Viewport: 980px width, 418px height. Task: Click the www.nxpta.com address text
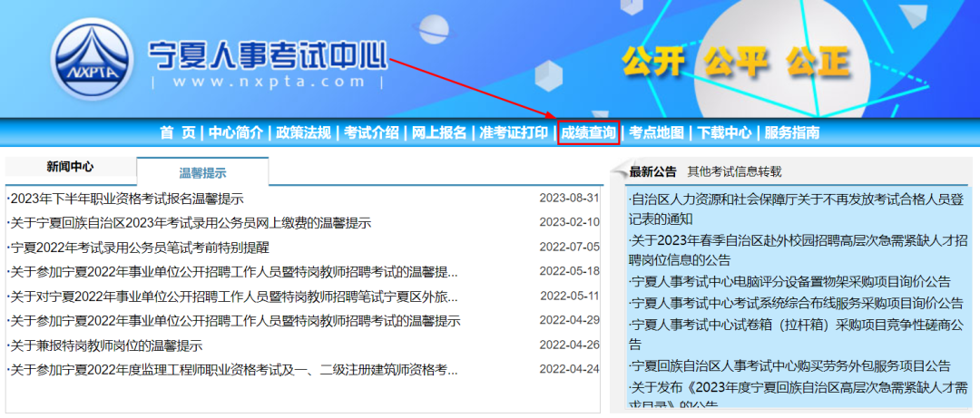point(269,82)
